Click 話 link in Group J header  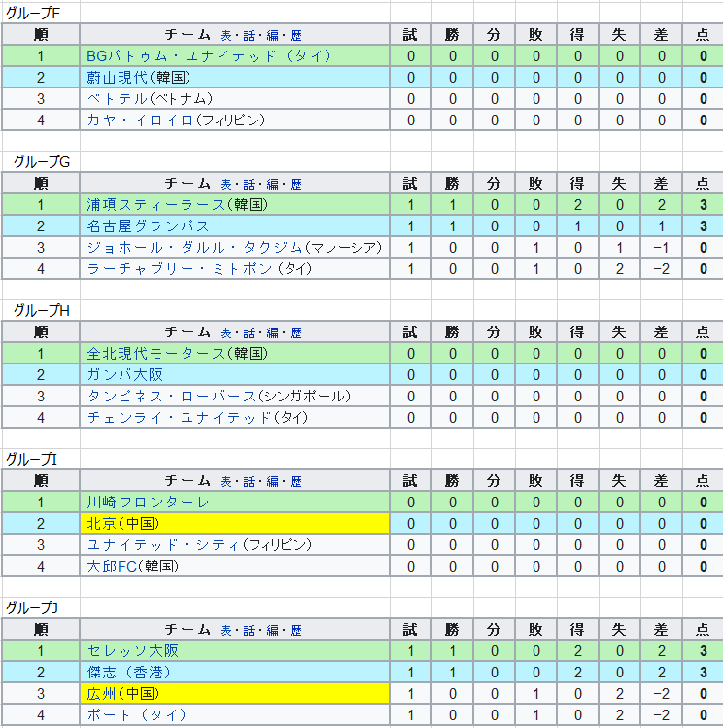[249, 630]
